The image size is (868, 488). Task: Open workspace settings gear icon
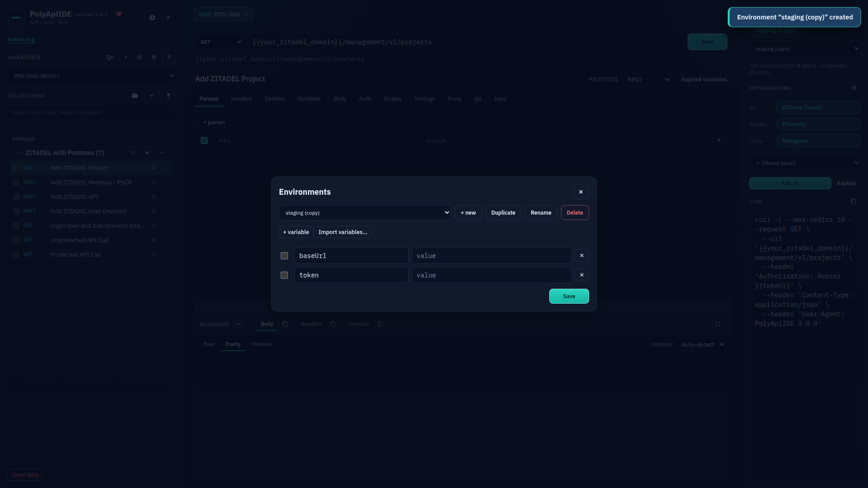tap(154, 57)
